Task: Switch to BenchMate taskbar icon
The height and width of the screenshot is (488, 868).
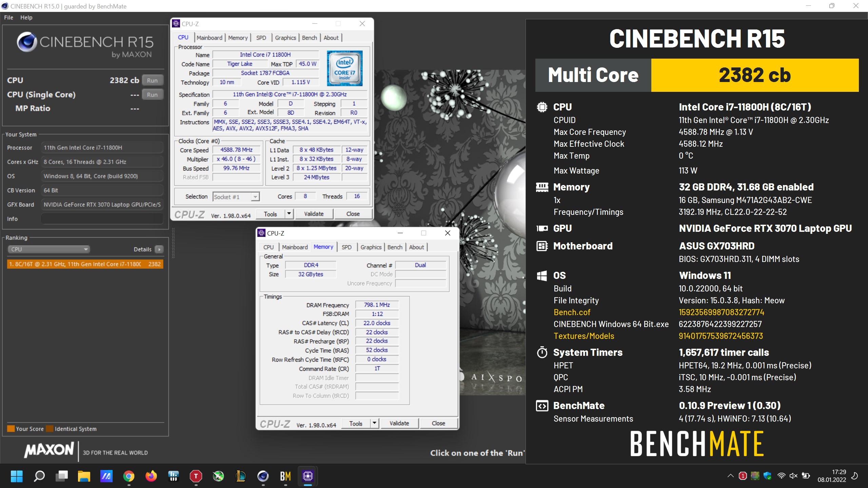Action: tap(285, 476)
